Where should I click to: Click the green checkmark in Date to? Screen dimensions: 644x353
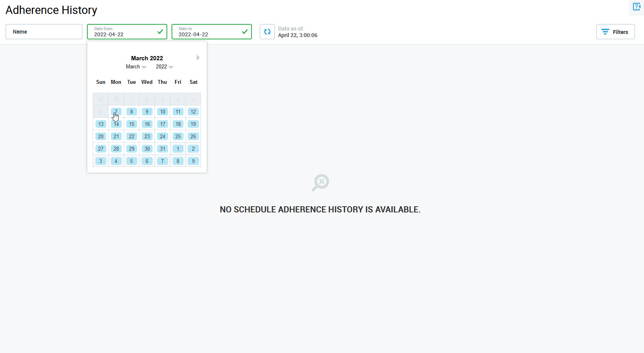245,32
